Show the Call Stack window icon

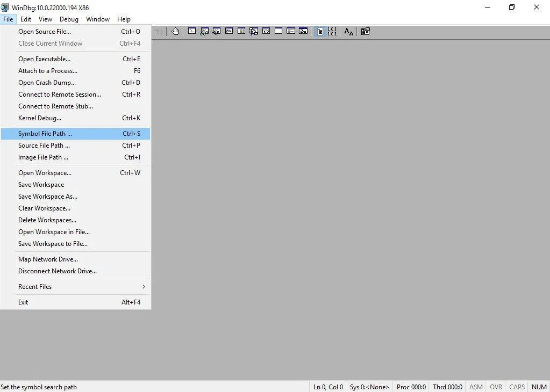tap(254, 31)
